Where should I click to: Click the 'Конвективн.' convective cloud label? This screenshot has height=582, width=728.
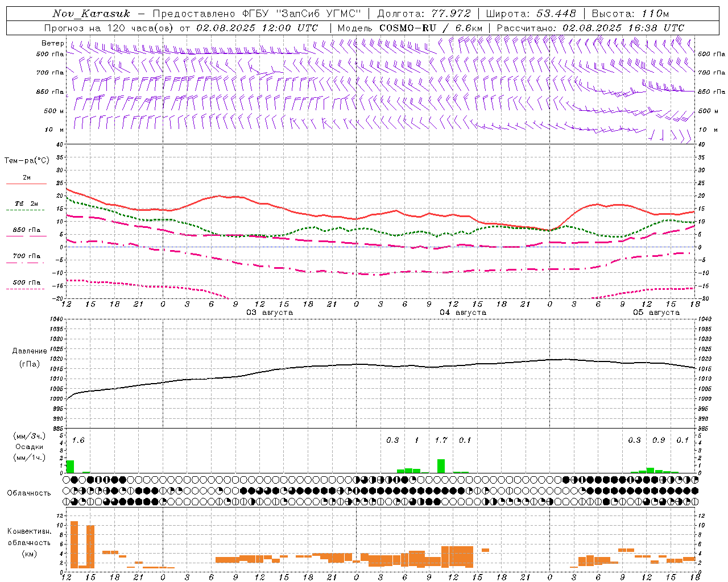tap(29, 531)
